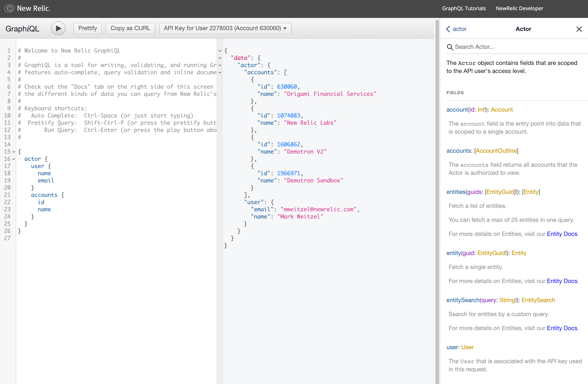
Task: Open the entitySearch field documentation
Action: pos(463,300)
